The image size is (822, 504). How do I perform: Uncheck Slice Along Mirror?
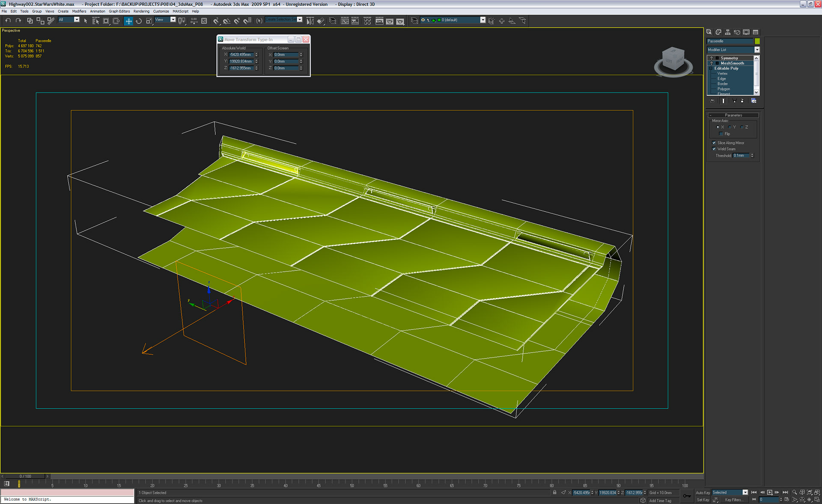pyautogui.click(x=714, y=143)
